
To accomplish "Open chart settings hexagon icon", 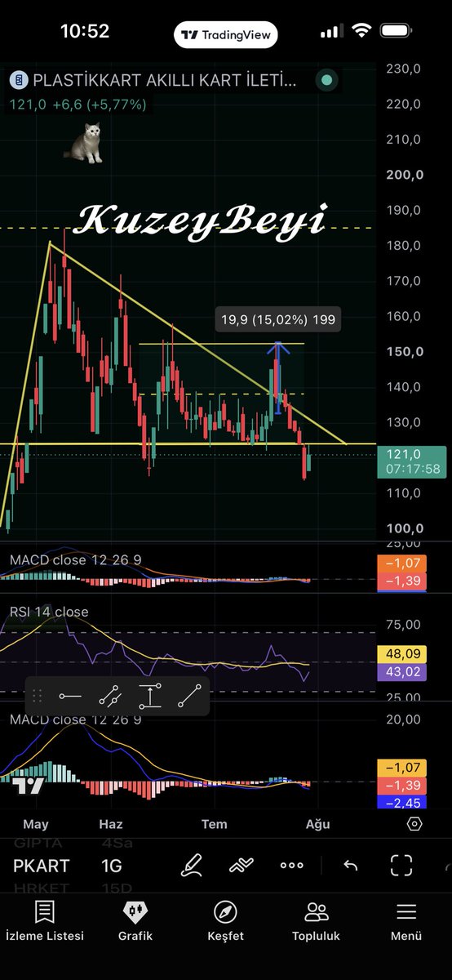I will coord(414,824).
